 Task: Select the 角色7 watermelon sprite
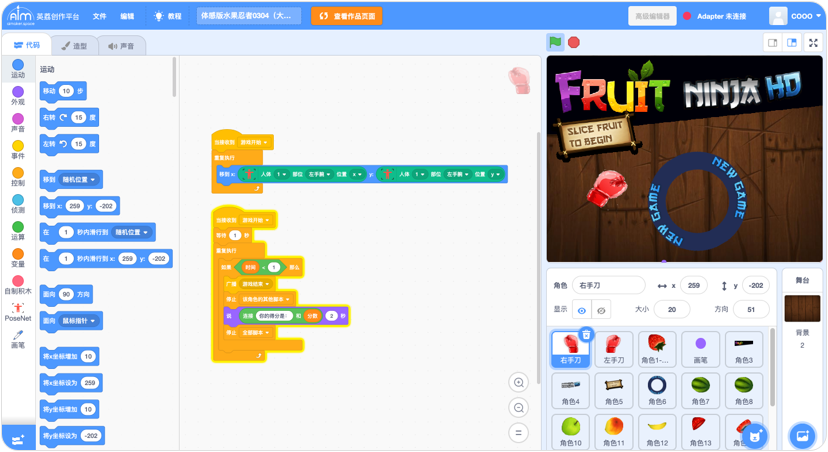[x=700, y=390]
